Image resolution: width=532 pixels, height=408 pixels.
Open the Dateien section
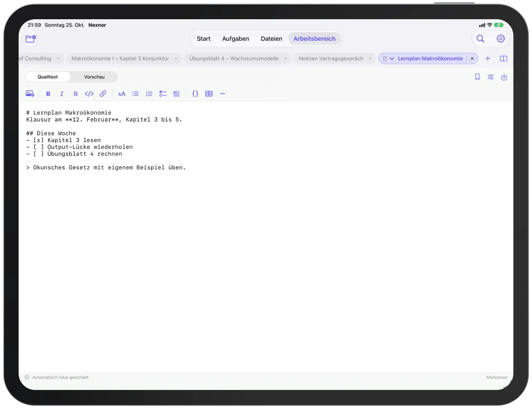pos(271,39)
